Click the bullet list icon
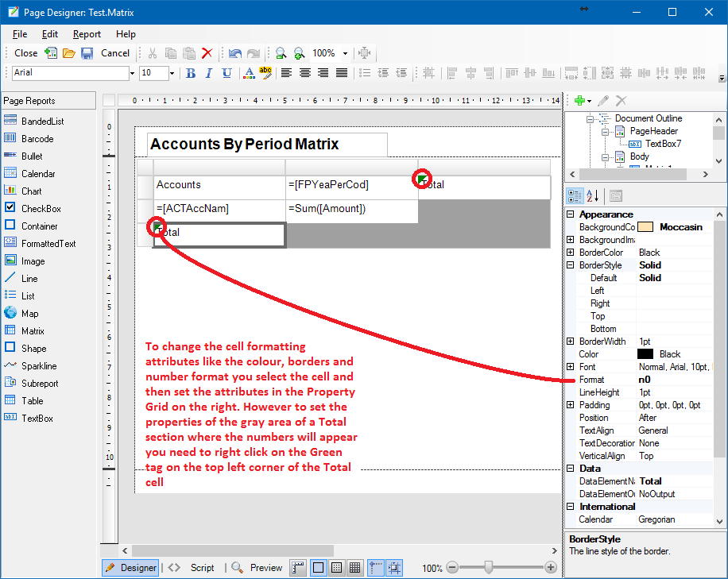Image resolution: width=728 pixels, height=579 pixels. [x=365, y=73]
